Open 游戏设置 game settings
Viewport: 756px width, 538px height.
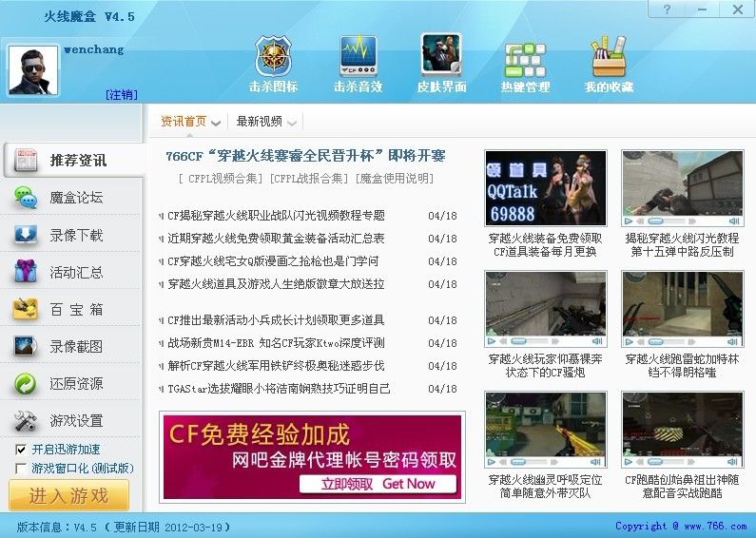[x=72, y=420]
